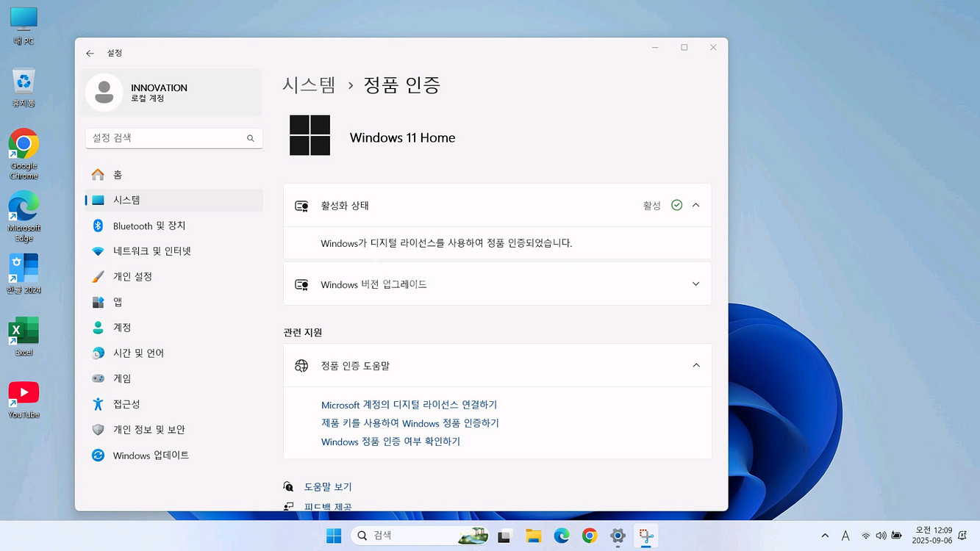The image size is (980, 551).
Task: Select 네트워크 및 인터넷 from the sidebar
Action: coord(151,251)
